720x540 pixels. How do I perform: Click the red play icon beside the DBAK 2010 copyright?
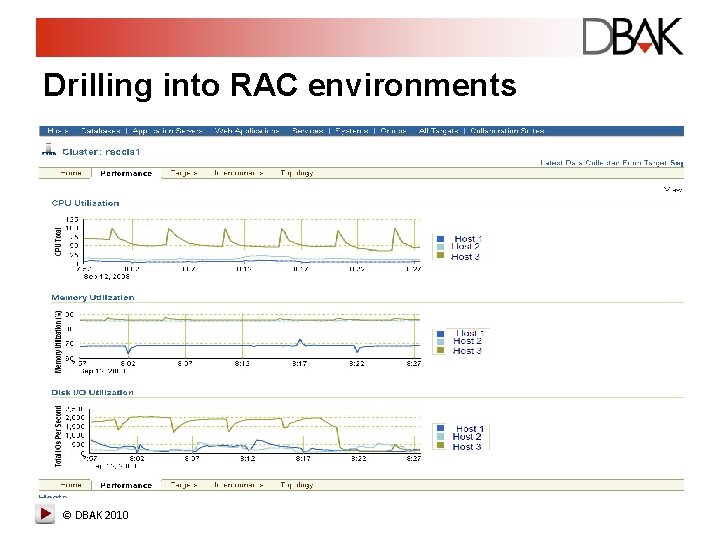tap(45, 514)
